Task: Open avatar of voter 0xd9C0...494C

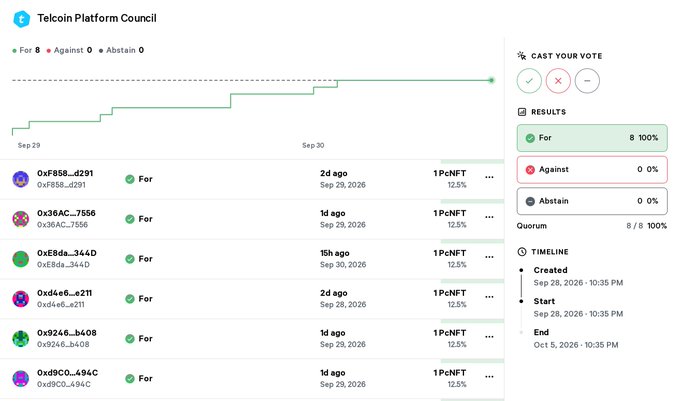Action: point(20,378)
